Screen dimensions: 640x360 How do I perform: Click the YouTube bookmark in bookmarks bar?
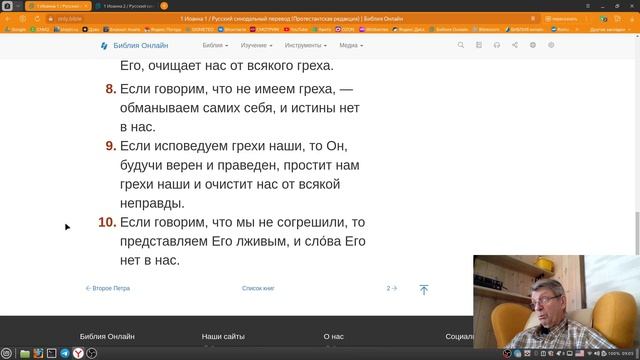coord(296,29)
